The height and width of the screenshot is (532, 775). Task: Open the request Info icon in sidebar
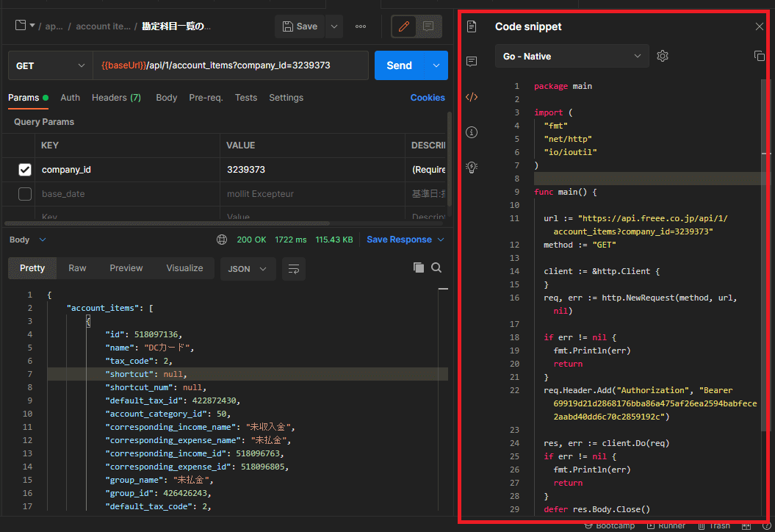(472, 132)
